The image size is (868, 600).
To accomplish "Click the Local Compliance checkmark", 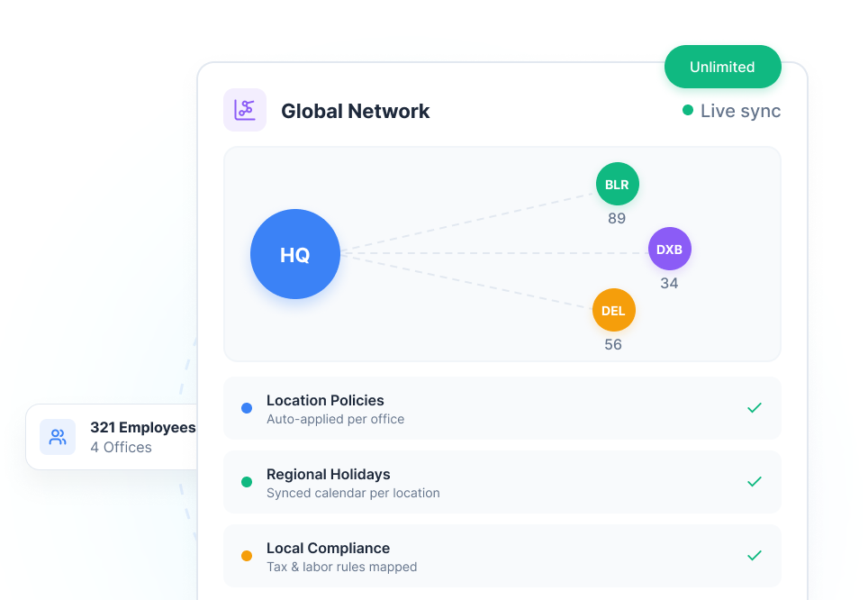I will 754,555.
